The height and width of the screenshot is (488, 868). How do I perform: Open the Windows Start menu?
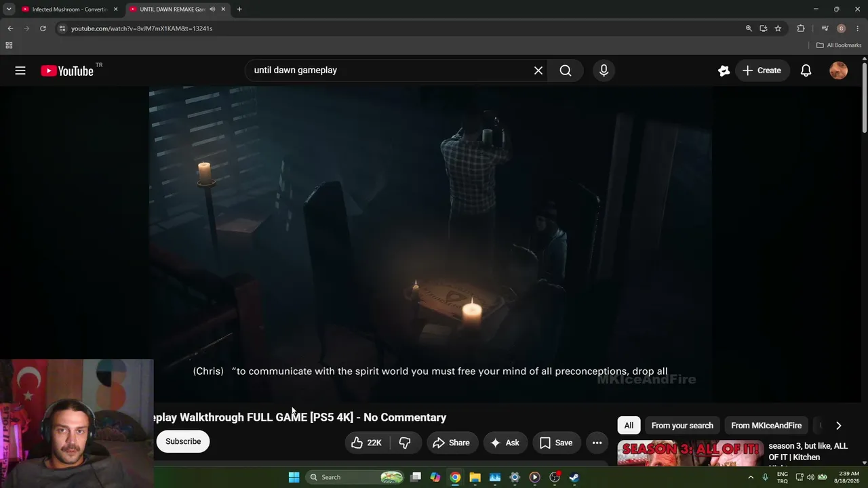[x=294, y=477]
